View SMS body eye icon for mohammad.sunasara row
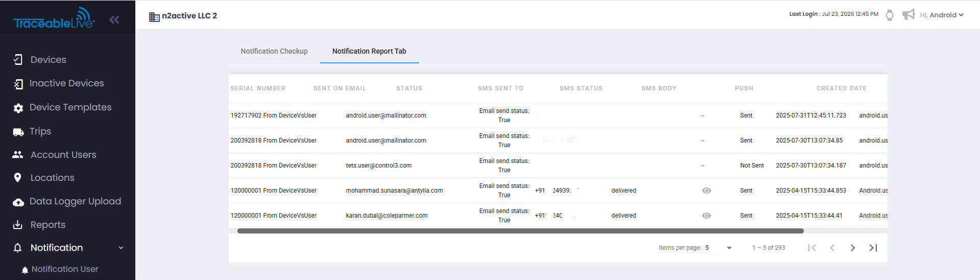Image resolution: width=980 pixels, height=280 pixels. click(x=706, y=191)
